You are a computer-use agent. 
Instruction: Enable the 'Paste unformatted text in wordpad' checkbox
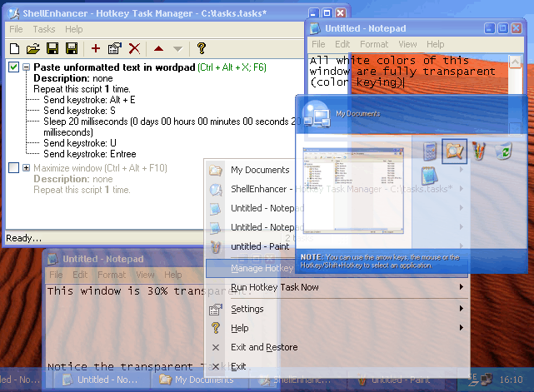pyautogui.click(x=13, y=67)
